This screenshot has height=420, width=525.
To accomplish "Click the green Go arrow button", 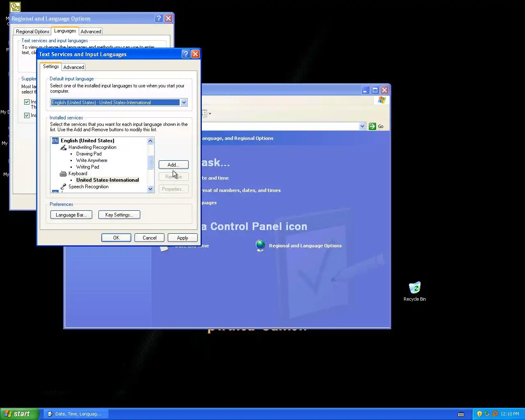I will [x=372, y=126].
